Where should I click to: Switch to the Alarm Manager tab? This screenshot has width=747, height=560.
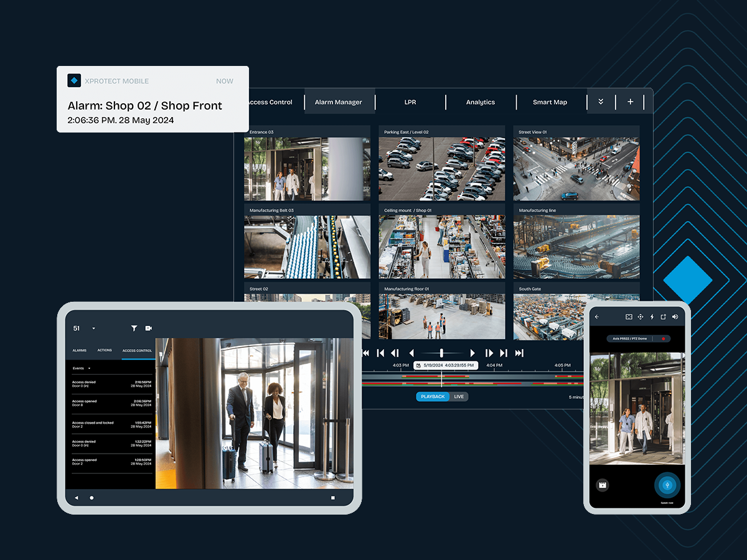pyautogui.click(x=339, y=102)
